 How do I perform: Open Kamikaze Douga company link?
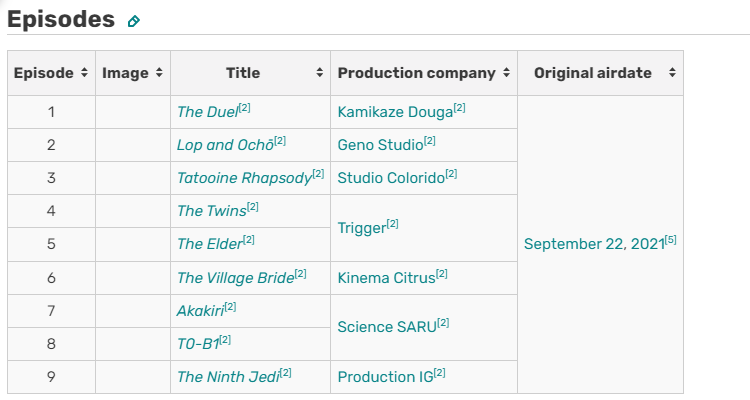pyautogui.click(x=395, y=112)
